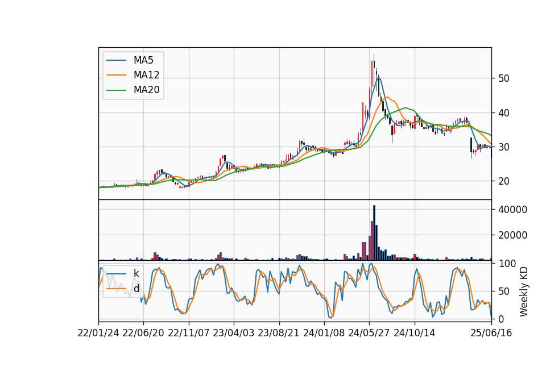546x392 pixels.
Task: Click the volume axis value 20000
Action: tap(513, 235)
